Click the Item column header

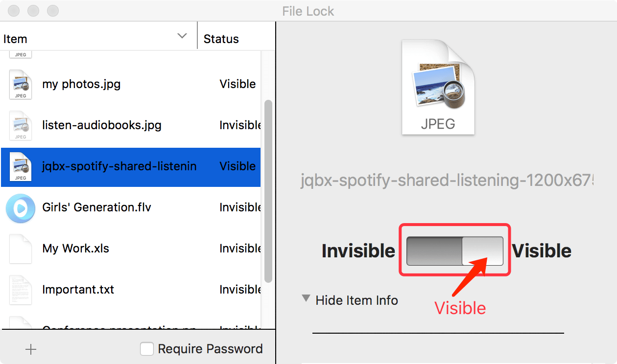(x=15, y=39)
